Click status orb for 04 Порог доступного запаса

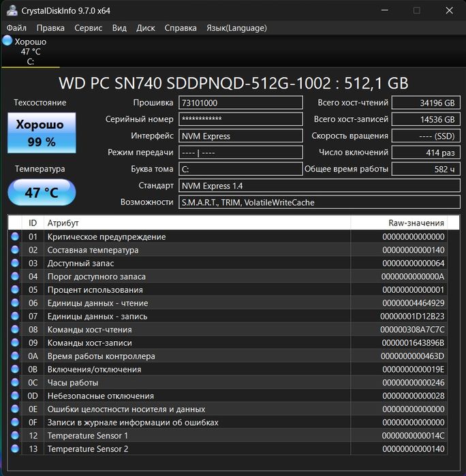click(15, 276)
